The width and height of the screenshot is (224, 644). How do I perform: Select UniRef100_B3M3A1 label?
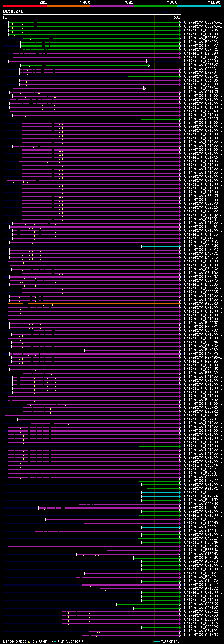tap(201, 226)
